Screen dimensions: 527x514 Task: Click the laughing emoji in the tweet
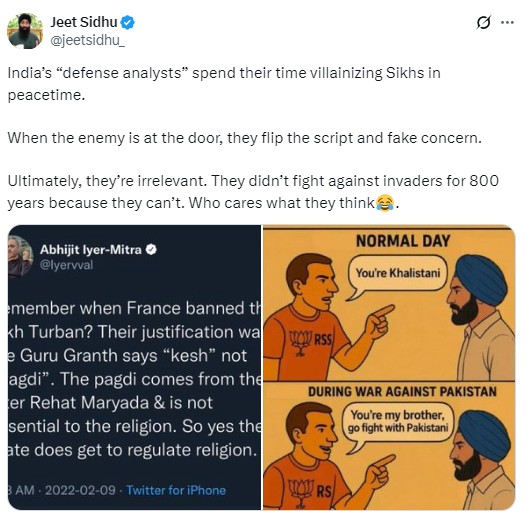click(385, 203)
